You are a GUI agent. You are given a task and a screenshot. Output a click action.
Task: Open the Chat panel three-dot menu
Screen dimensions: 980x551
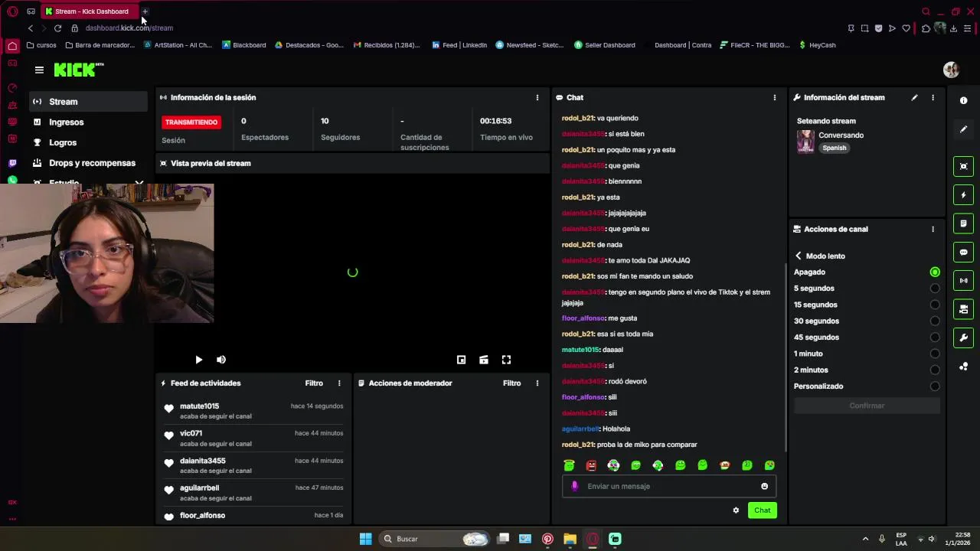tap(774, 97)
